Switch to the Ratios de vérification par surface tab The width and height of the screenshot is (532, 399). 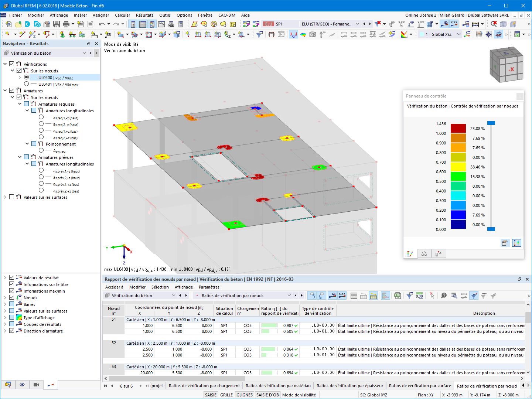420,385
